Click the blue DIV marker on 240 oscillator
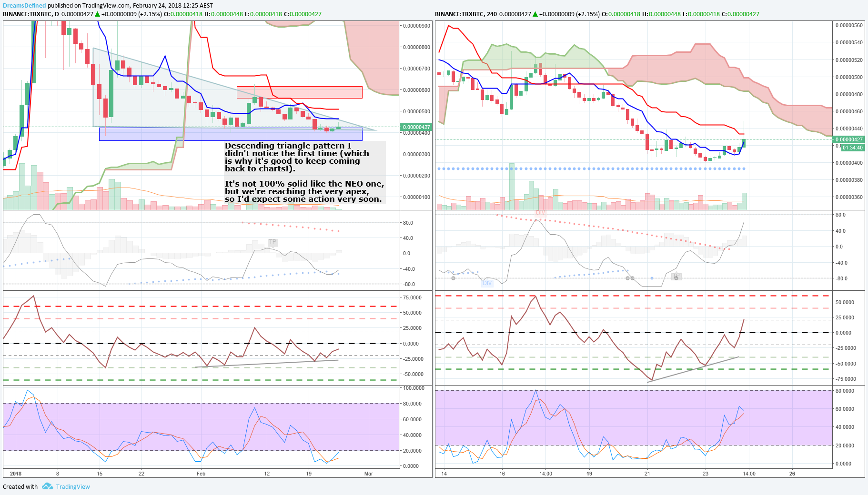 pos(487,283)
